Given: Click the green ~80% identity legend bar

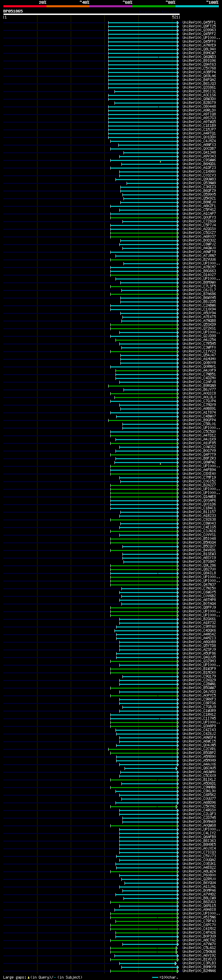Looking at the screenshot, I should click(x=154, y=6).
